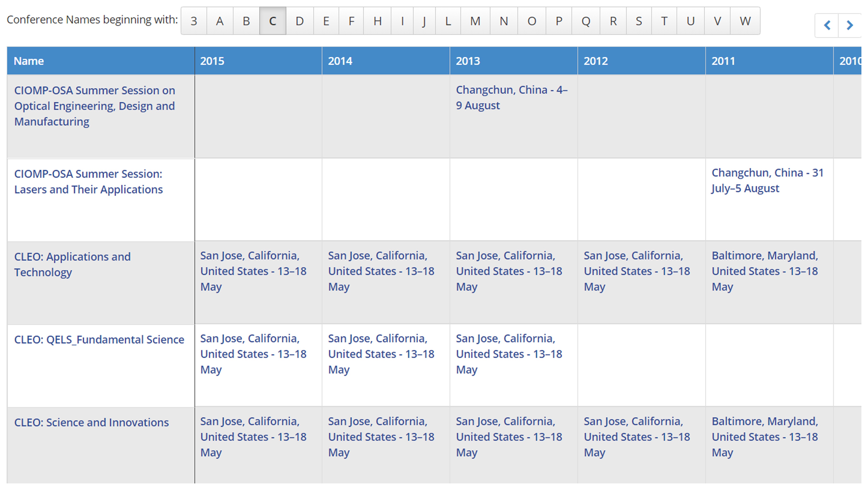Open CLEO: QELS_Fundamental Science 2013 San Jose entry

(509, 354)
